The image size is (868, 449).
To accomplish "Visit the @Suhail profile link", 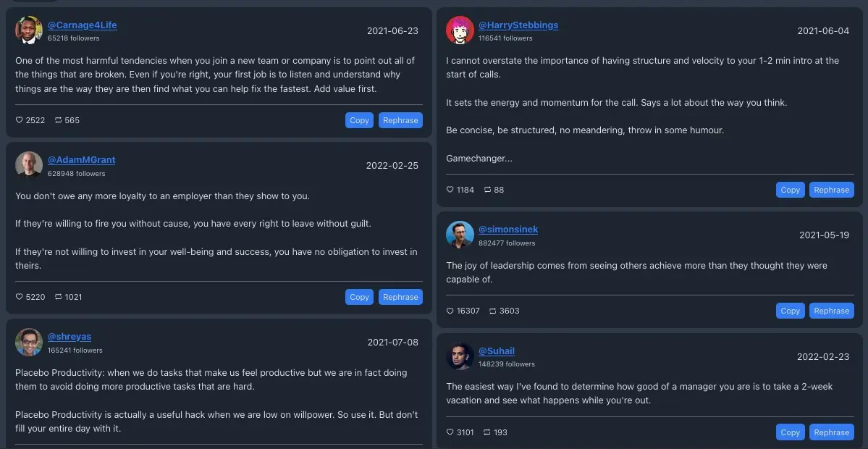I will (x=497, y=351).
